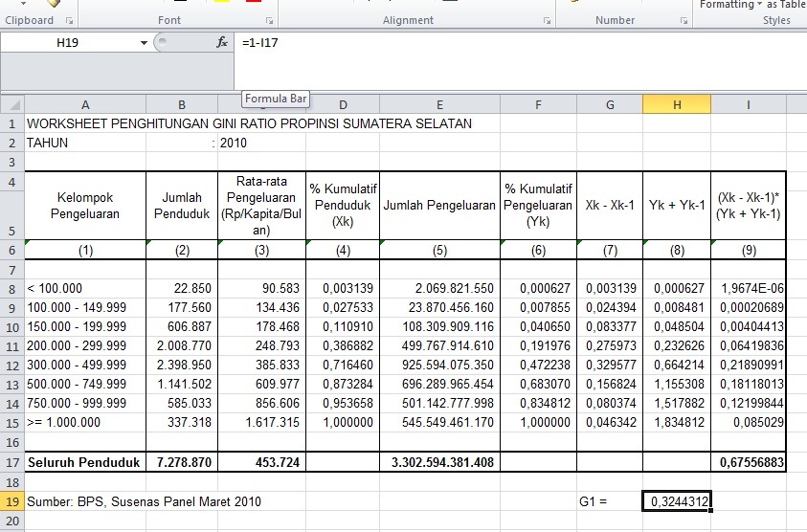
Task: Click the overall average 453.724 cell
Action: click(261, 462)
